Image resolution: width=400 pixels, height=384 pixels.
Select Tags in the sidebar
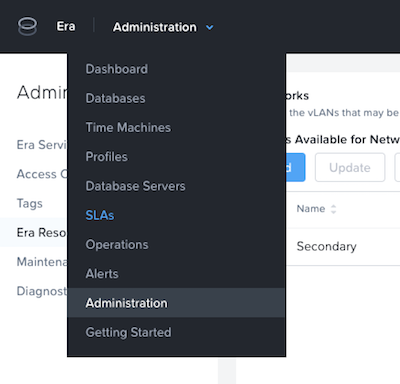(x=30, y=203)
